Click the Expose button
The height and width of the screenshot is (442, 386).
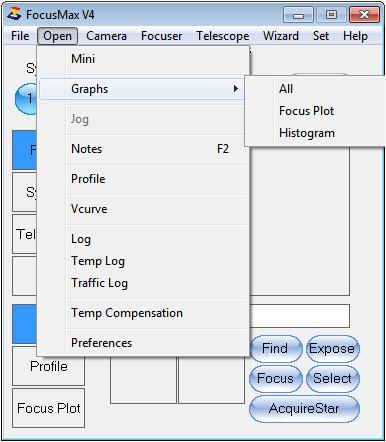[332, 349]
